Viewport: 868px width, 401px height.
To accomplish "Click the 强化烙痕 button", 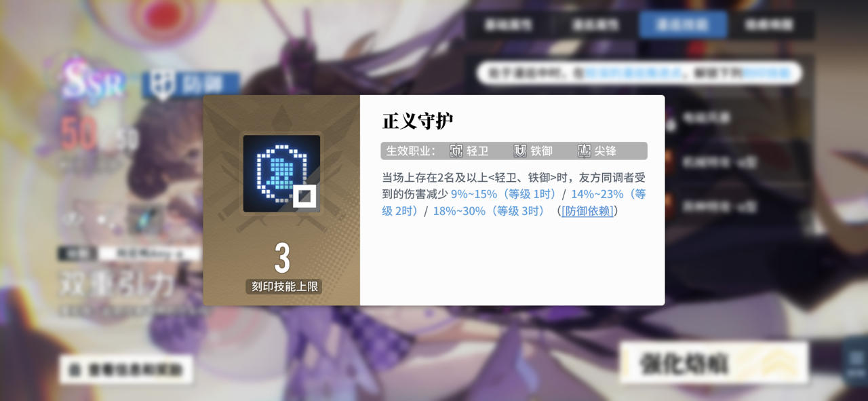I will click(x=714, y=363).
